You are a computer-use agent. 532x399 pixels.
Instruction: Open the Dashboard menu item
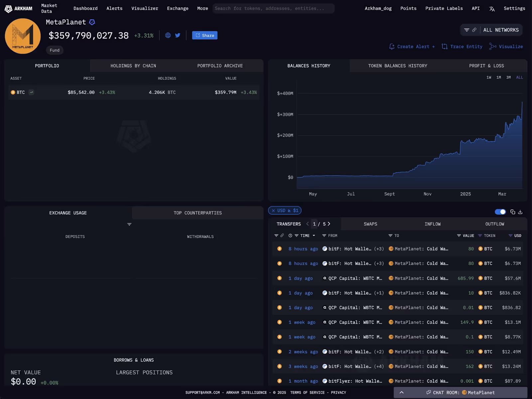(x=85, y=9)
